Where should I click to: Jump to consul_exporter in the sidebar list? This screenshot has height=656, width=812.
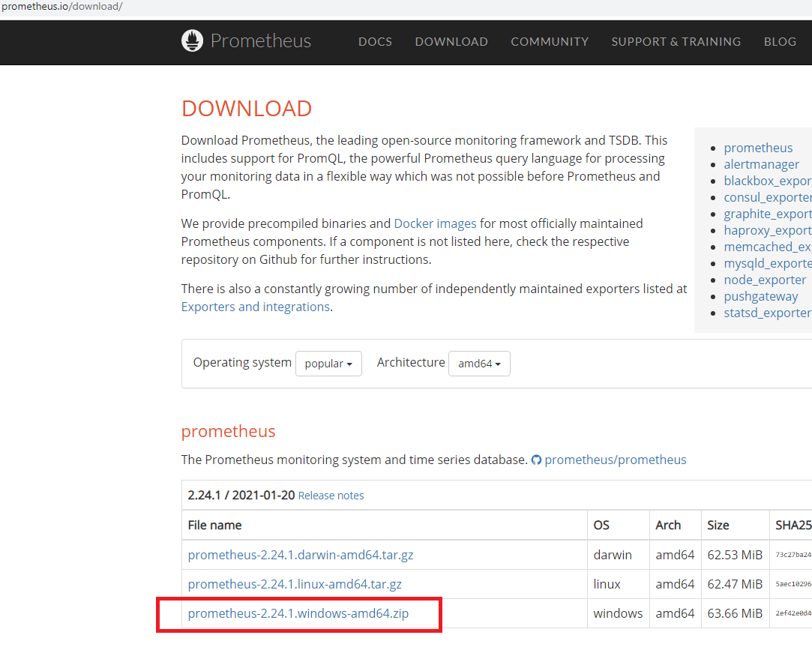(768, 197)
